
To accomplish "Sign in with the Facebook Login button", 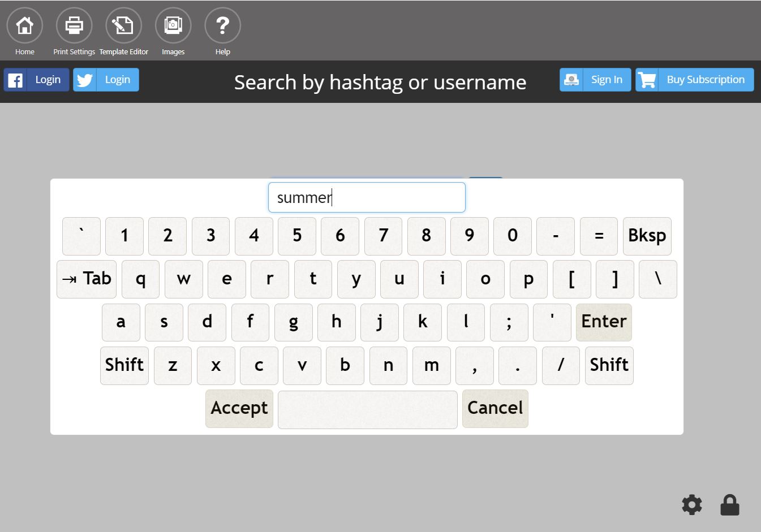I will (x=48, y=79).
